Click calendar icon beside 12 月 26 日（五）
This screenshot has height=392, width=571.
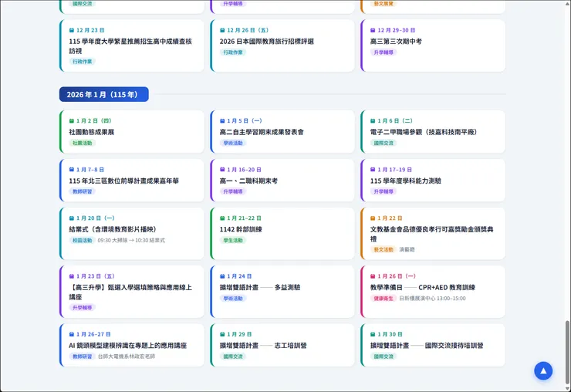[x=222, y=30]
